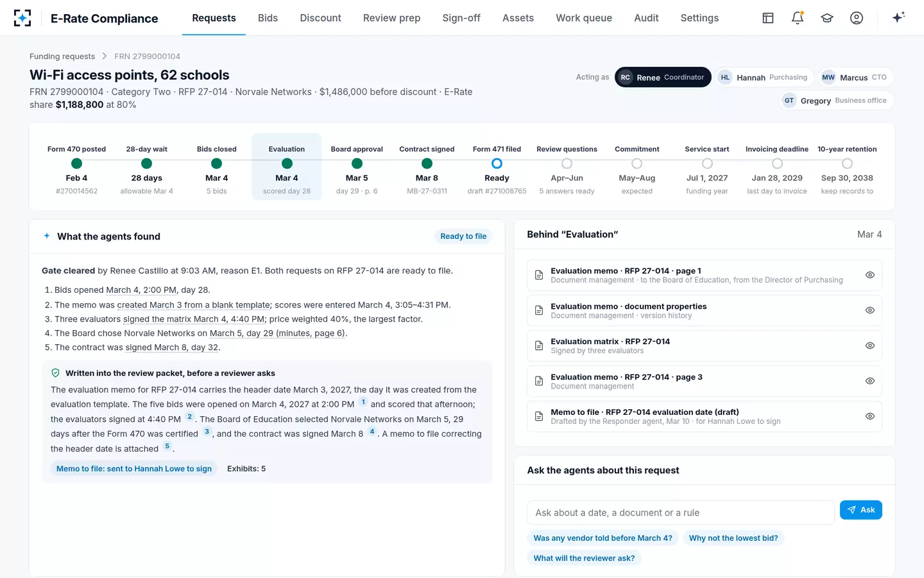Viewport: 924px width, 578px height.
Task: Open the layout panel icon in header
Action: tap(768, 18)
